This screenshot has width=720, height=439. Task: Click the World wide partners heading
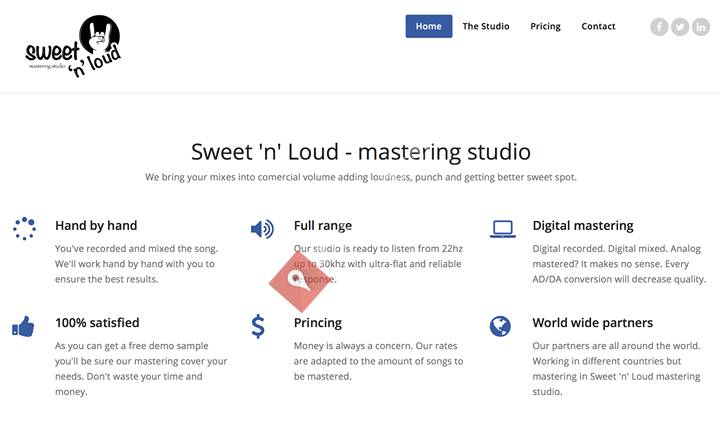(592, 323)
